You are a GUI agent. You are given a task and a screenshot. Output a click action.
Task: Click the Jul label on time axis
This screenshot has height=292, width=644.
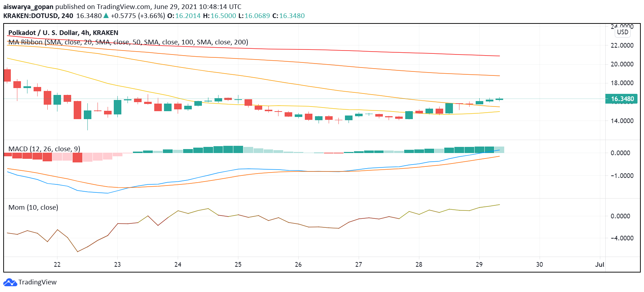600,265
